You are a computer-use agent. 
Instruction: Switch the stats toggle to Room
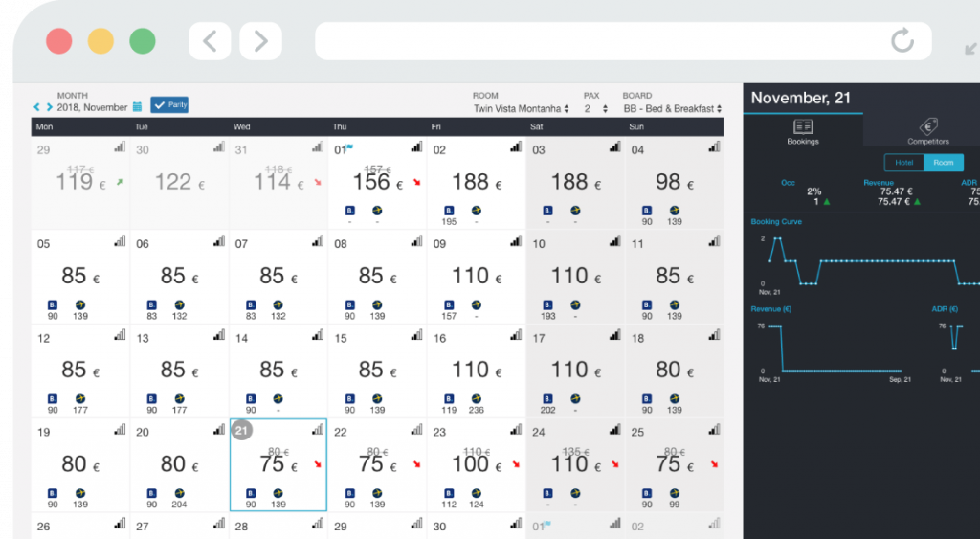943,163
